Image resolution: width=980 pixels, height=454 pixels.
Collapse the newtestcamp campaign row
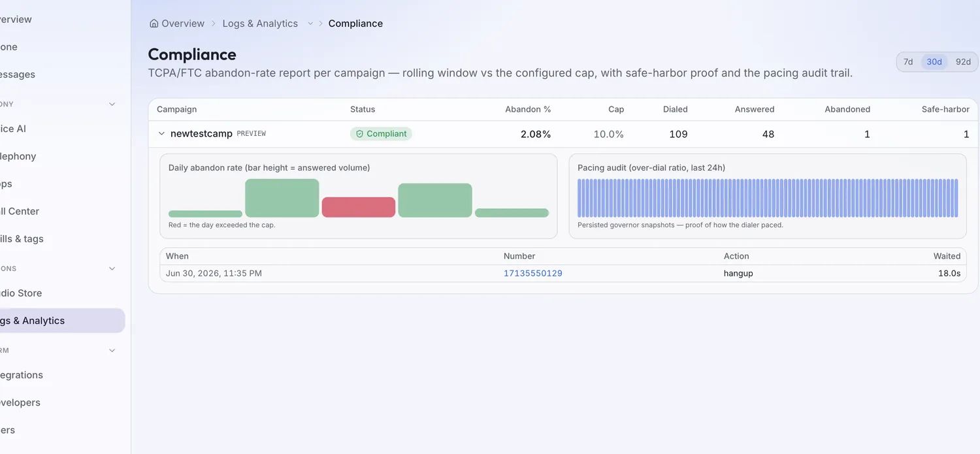[161, 134]
